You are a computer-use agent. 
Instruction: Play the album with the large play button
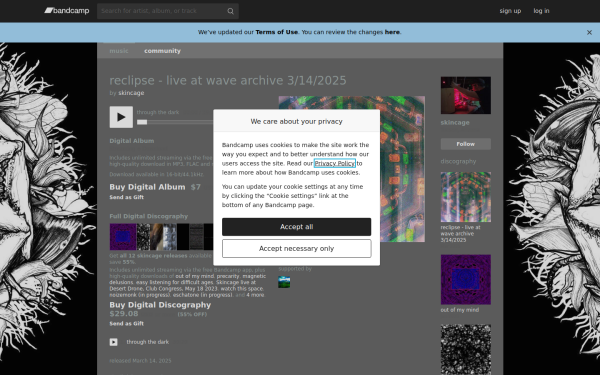[121, 117]
